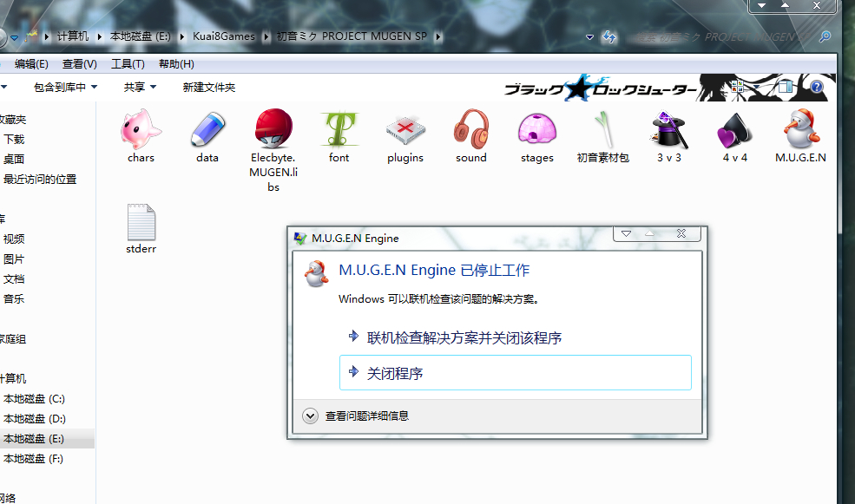Open 视频 library in sidebar
The width and height of the screenshot is (855, 504).
click(x=14, y=239)
